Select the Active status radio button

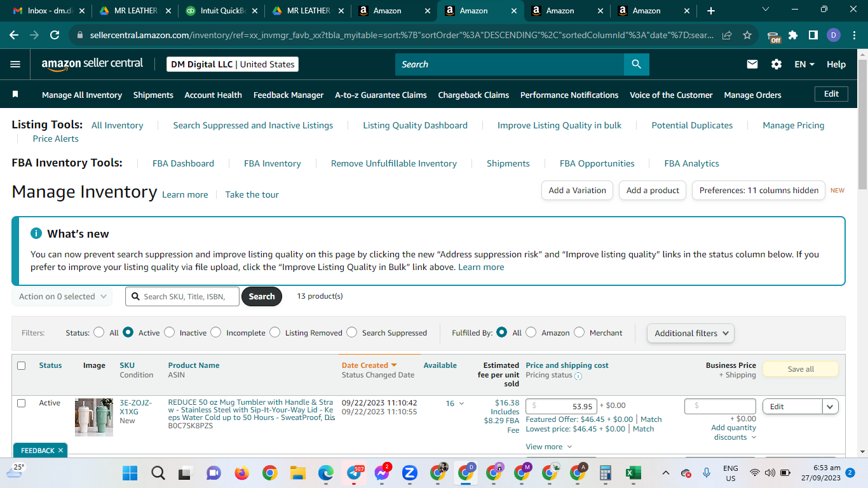pyautogui.click(x=128, y=332)
